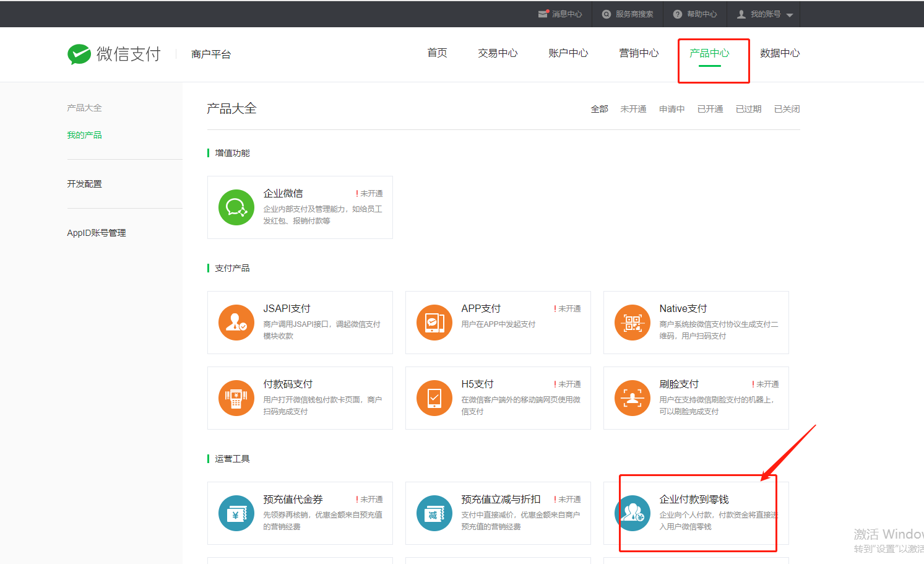Open the 数据中心 tab
The image size is (924, 564).
coord(780,53)
